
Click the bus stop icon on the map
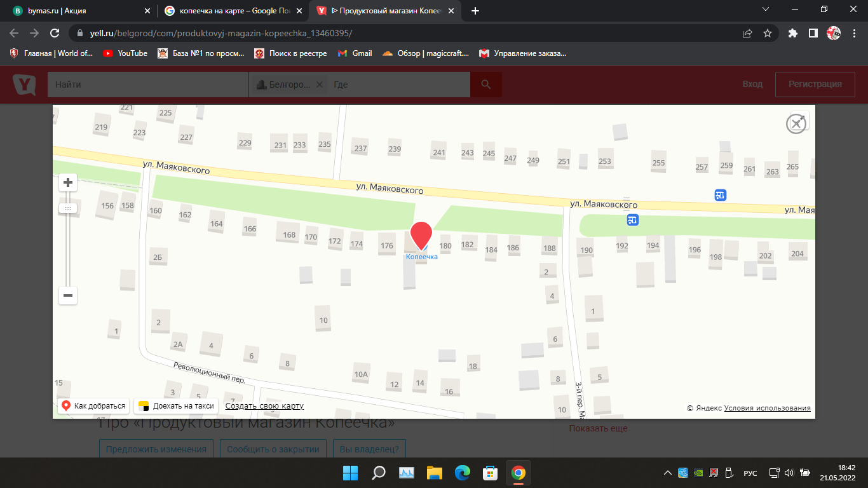[x=720, y=195]
